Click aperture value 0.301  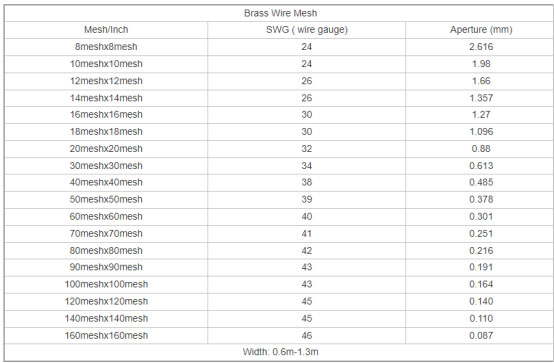(x=481, y=216)
